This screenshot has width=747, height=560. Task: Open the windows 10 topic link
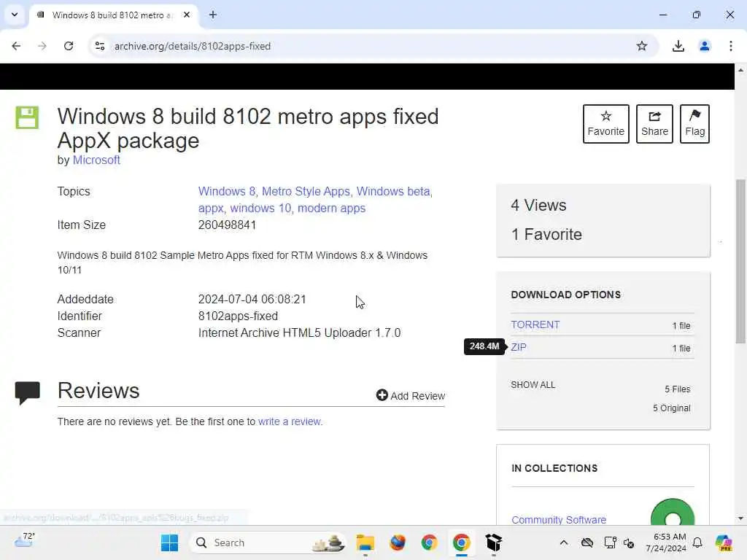point(260,209)
